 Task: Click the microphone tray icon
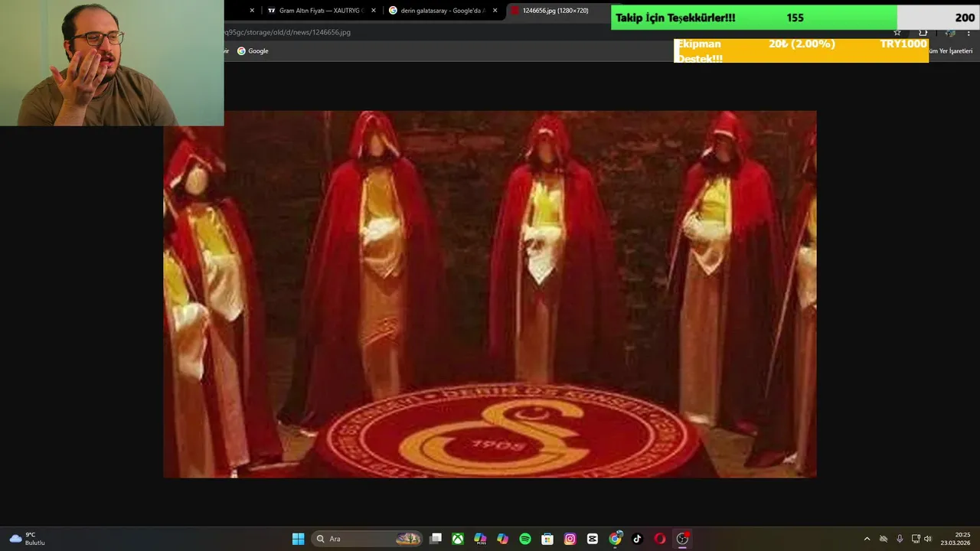pyautogui.click(x=900, y=539)
